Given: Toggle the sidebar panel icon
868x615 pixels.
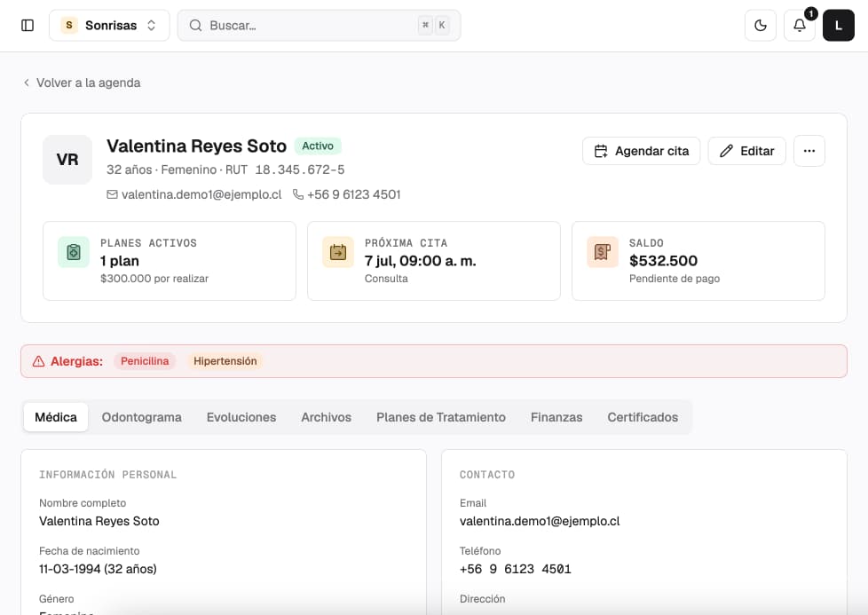Looking at the screenshot, I should (x=28, y=26).
